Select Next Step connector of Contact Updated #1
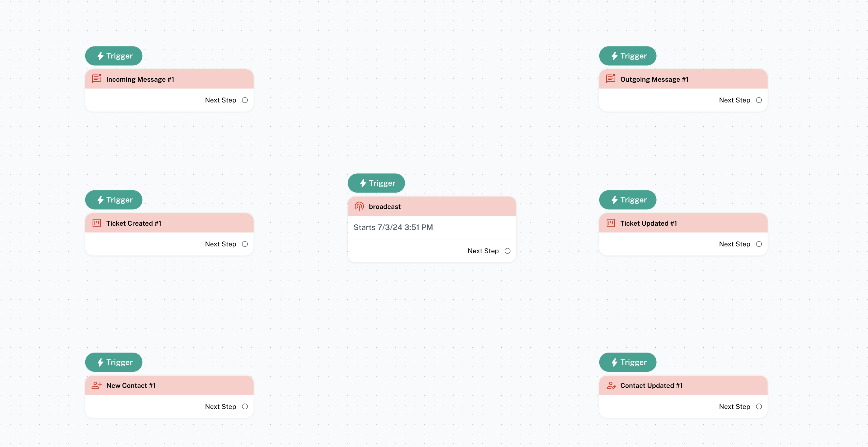 (x=759, y=406)
